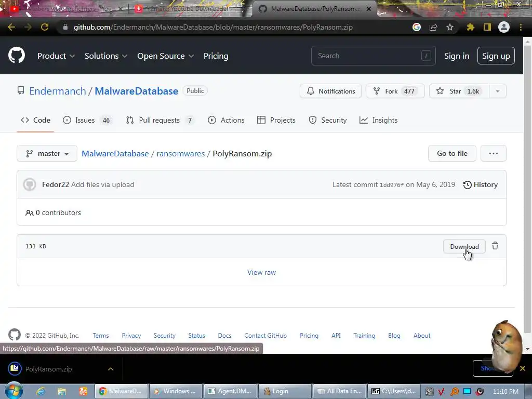Click the Download button
The width and height of the screenshot is (532, 399).
point(464,246)
